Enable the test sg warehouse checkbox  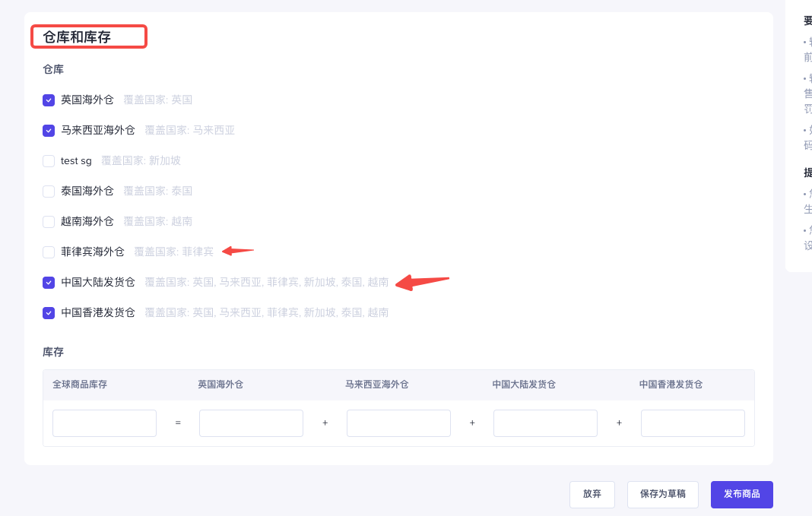coord(49,161)
